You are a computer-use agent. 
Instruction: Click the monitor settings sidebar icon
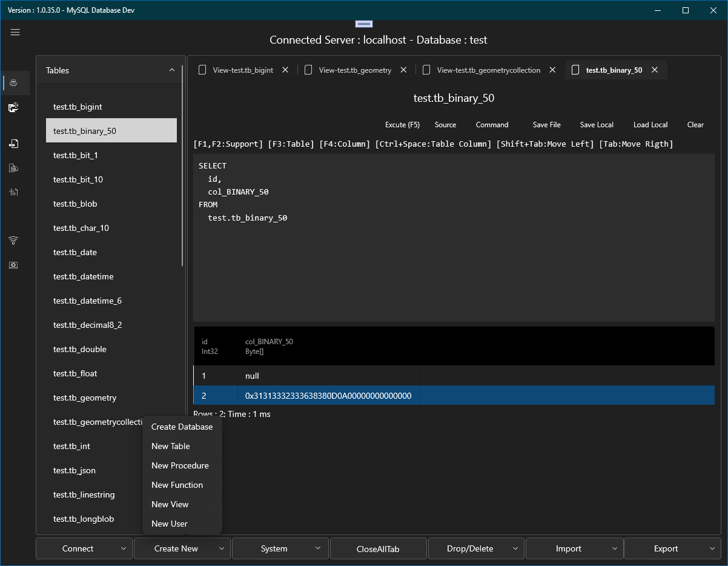(x=13, y=265)
